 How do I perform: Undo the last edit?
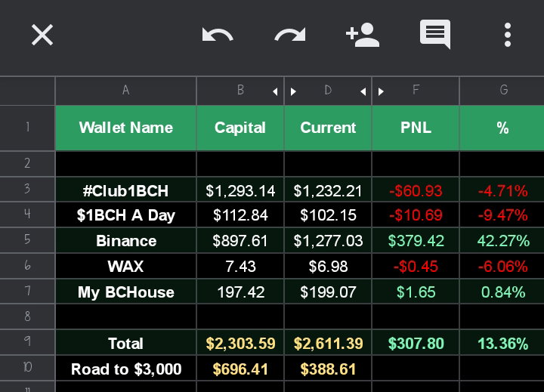coord(218,35)
